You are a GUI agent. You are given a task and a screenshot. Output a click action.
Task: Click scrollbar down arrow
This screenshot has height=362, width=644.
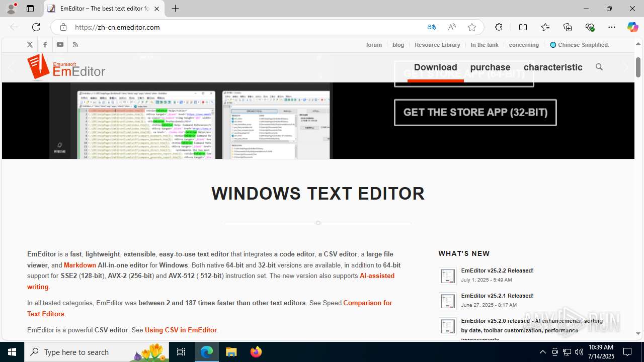point(638,333)
